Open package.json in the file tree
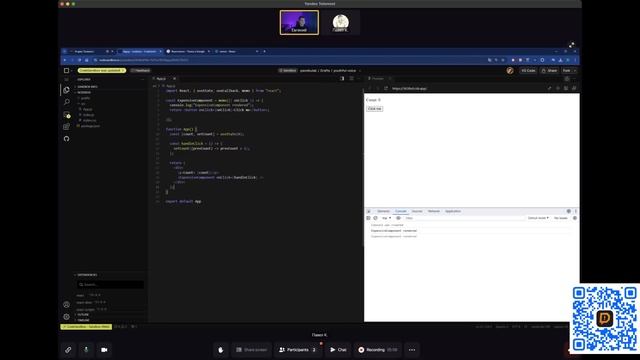The height and width of the screenshot is (360, 640). coord(90,126)
